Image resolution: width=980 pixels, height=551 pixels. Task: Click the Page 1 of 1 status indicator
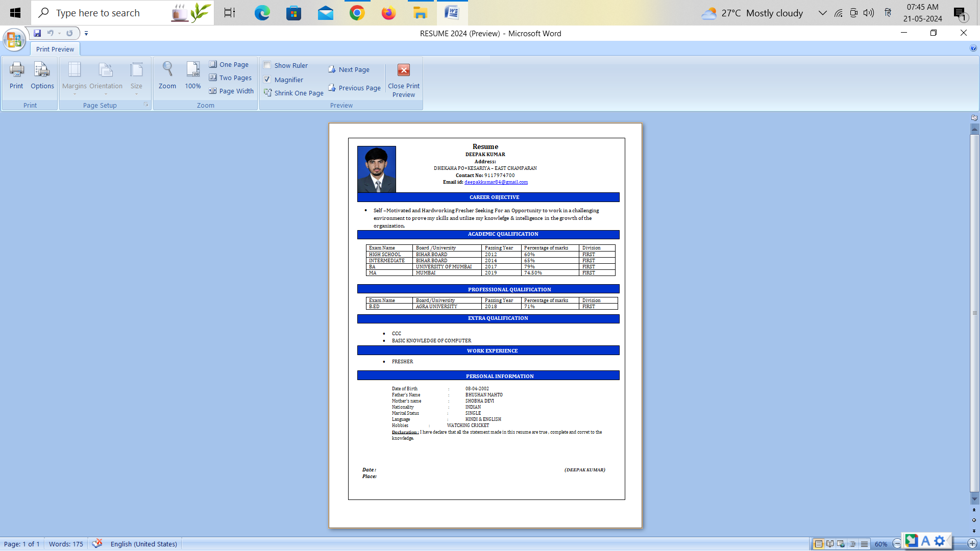tap(22, 544)
